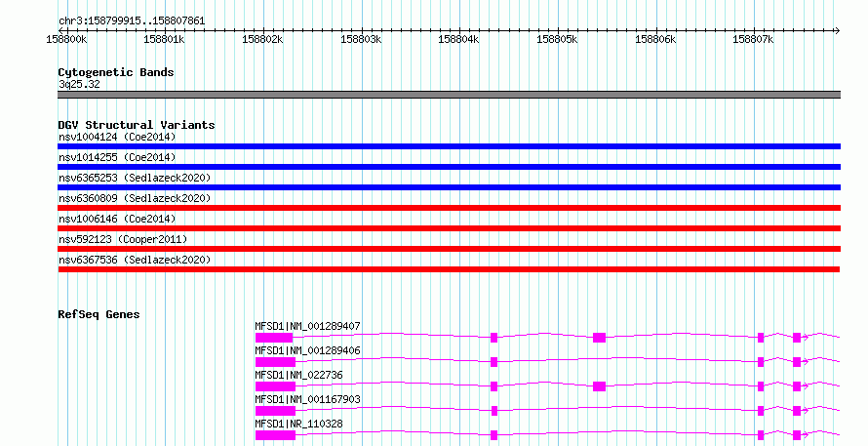Select the red bar under nsv1006146

pos(449,228)
